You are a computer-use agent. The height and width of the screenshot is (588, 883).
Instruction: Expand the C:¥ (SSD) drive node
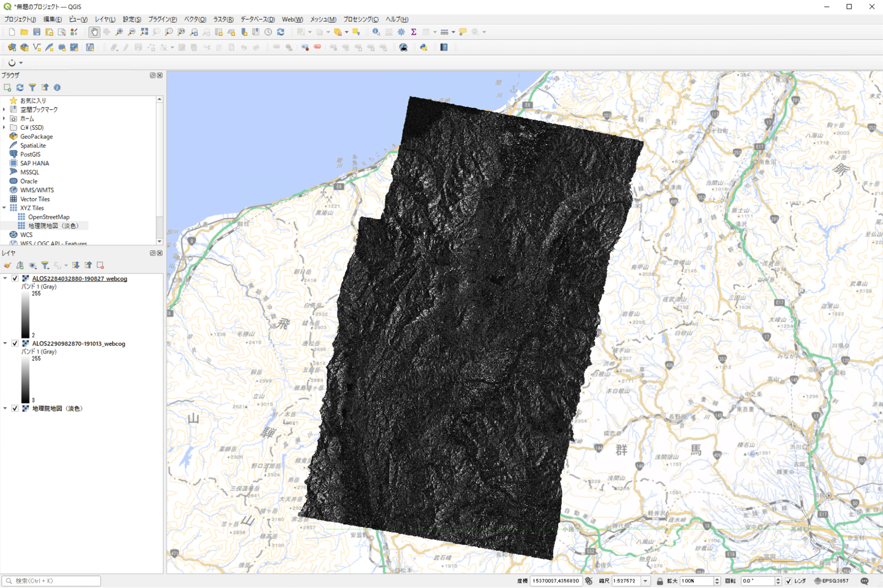[x=4, y=127]
